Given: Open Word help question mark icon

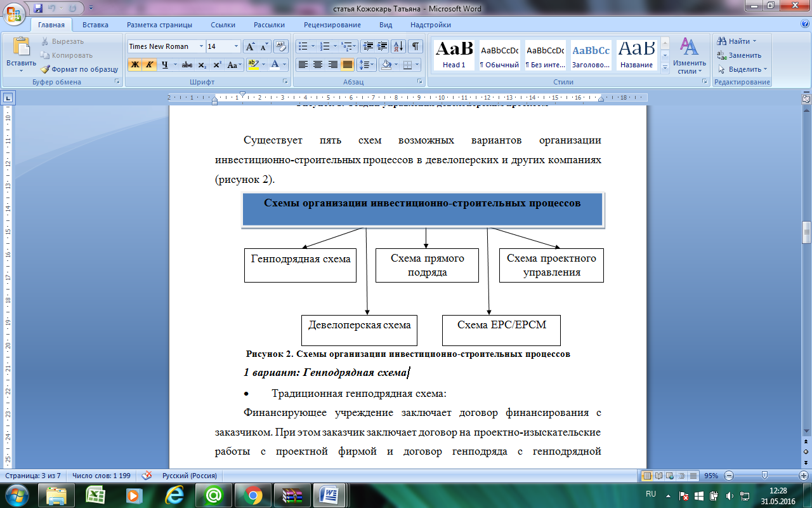Looking at the screenshot, I should tap(804, 23).
